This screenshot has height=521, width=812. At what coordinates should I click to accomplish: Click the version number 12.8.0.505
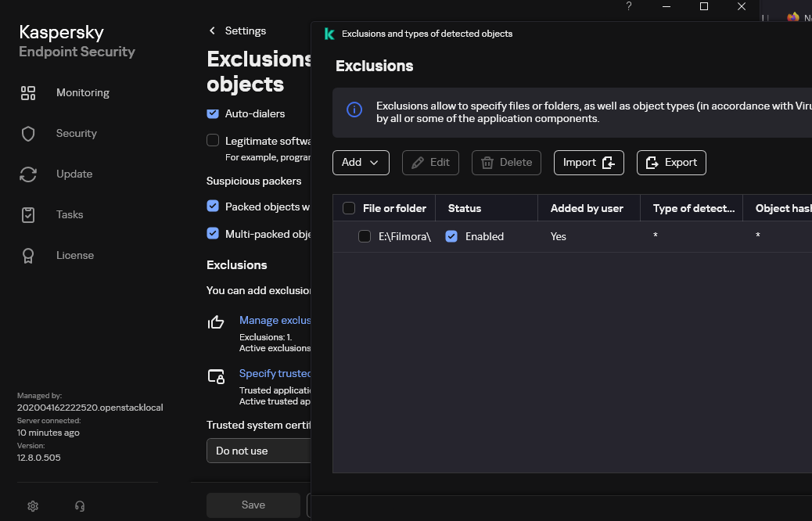(x=39, y=458)
